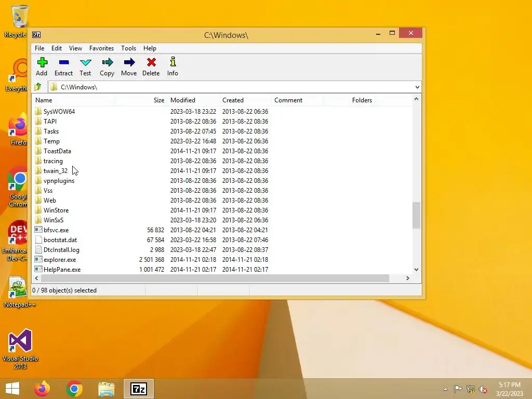Click the blue Extract toolbar icon
The image size is (532, 399).
coord(64,62)
